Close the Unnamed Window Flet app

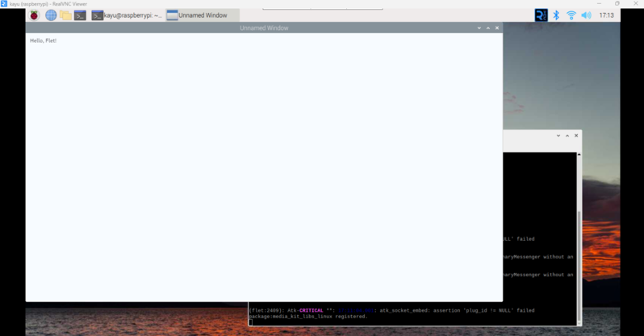click(x=497, y=28)
